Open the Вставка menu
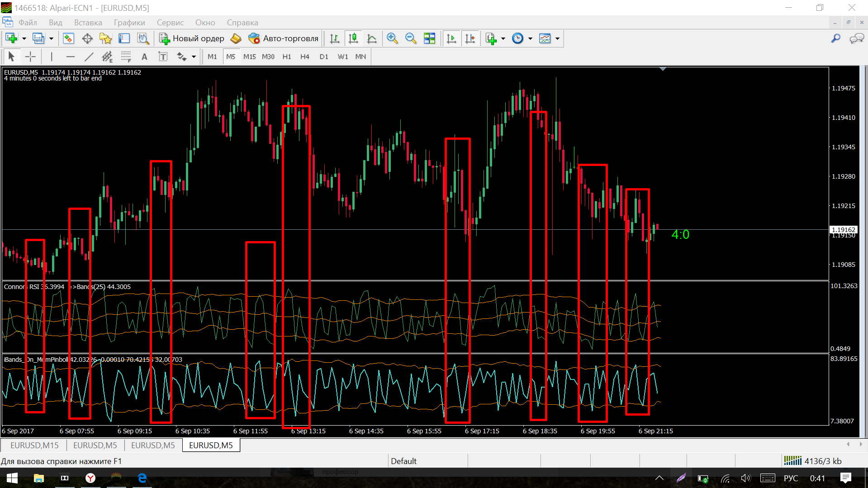The image size is (868, 488). [88, 23]
